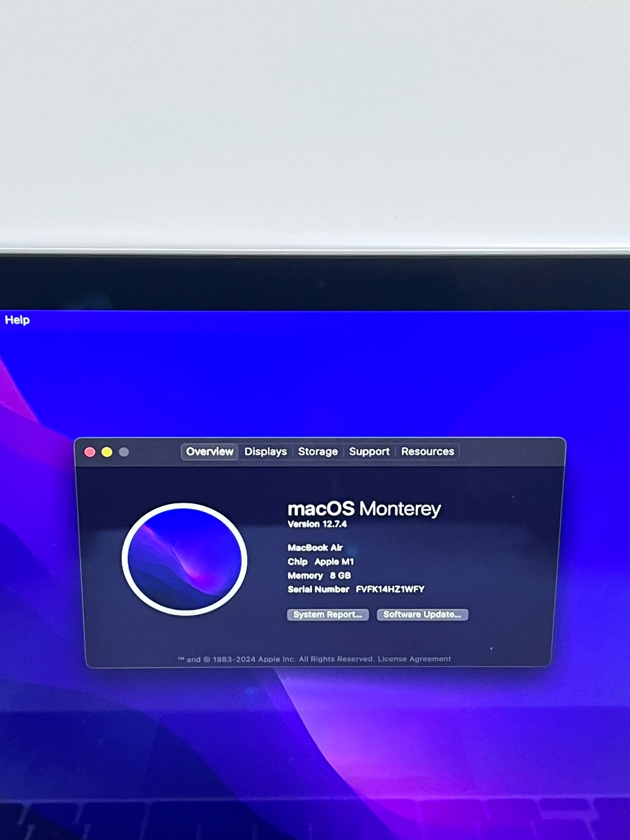630x840 pixels.
Task: Open the Storage tab
Action: point(318,452)
